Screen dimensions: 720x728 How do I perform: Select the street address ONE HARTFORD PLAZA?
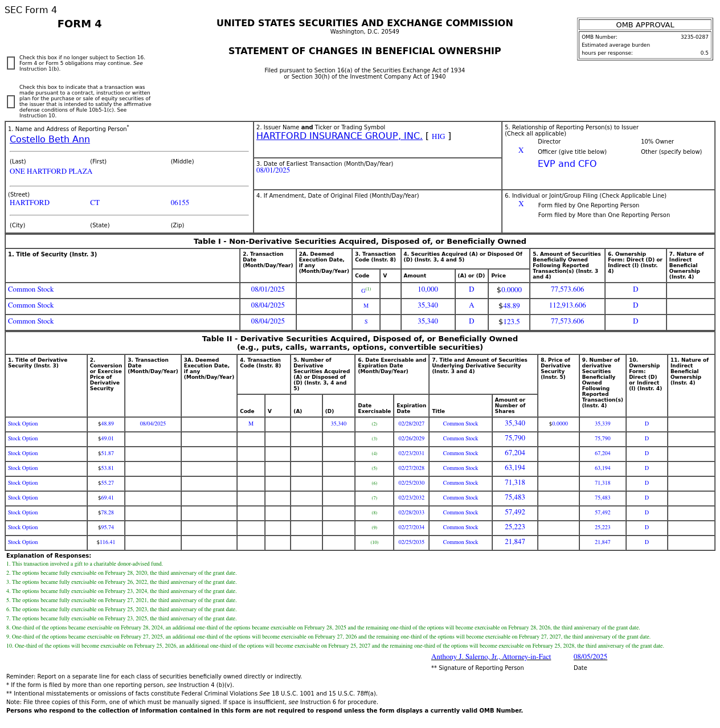click(x=51, y=171)
